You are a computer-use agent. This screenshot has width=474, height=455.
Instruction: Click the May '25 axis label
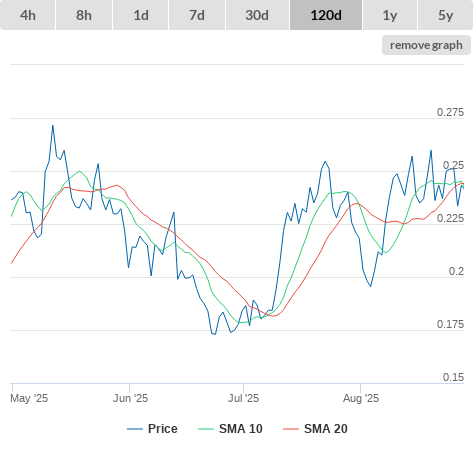pos(29,398)
